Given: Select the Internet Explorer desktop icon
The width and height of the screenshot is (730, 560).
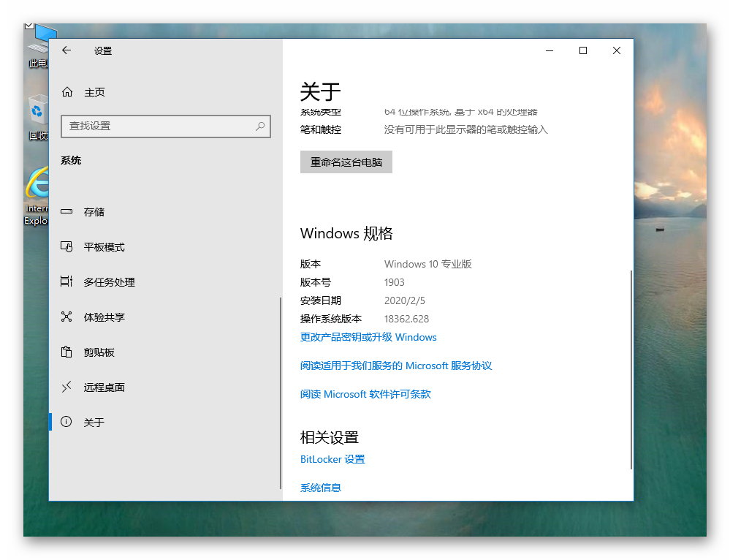Looking at the screenshot, I should 37,196.
